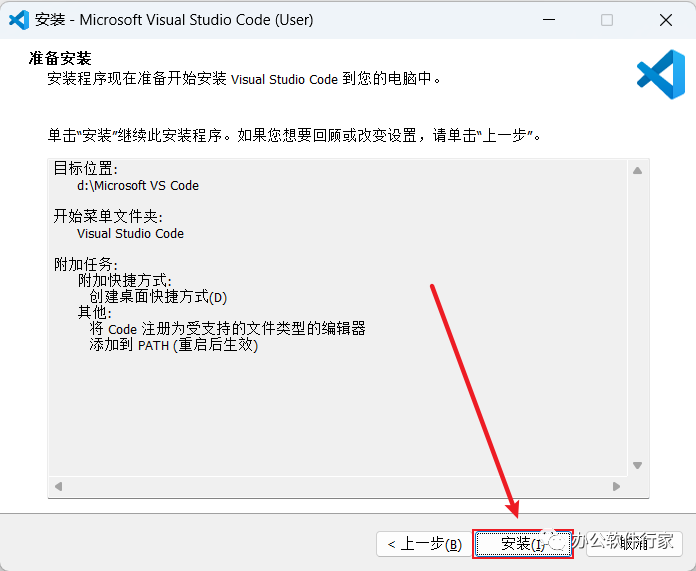The width and height of the screenshot is (696, 571).
Task: Click the 开始菜单文件夹 label
Action: pos(108,217)
